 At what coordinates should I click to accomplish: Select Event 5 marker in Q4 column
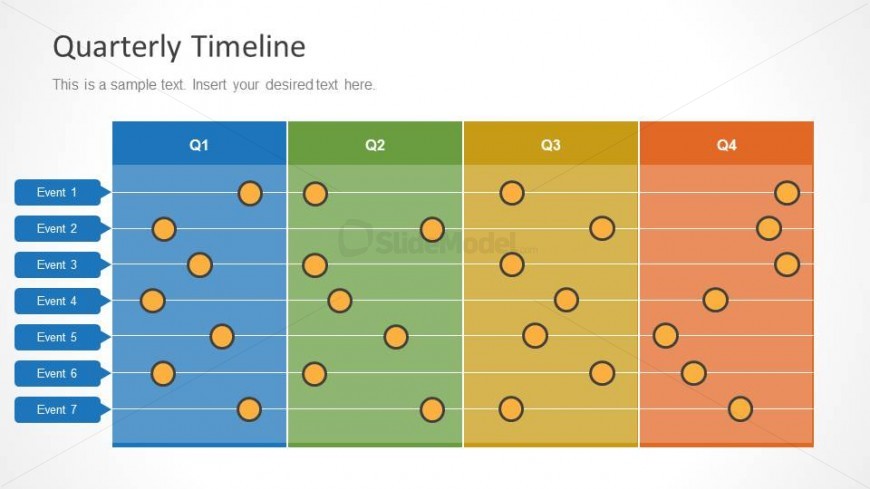point(666,336)
